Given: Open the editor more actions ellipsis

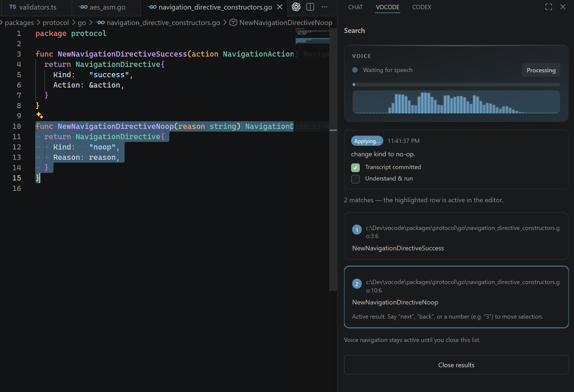Looking at the screenshot, I should pyautogui.click(x=324, y=7).
